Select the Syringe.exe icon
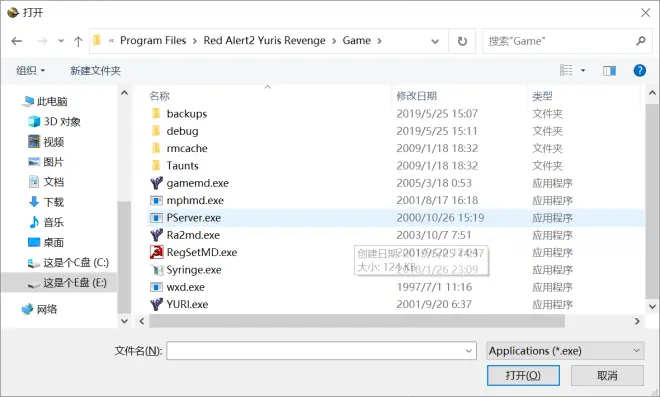The image size is (660, 397). click(157, 270)
